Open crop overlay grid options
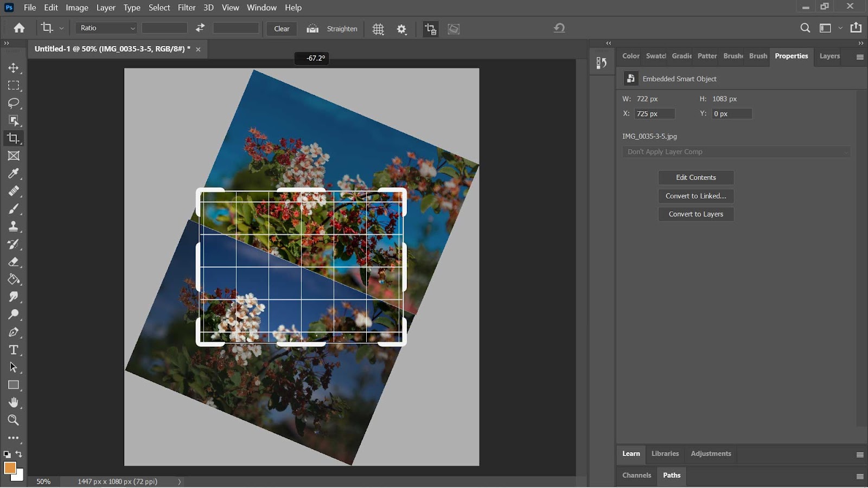Viewport: 868px width, 488px height. [x=378, y=29]
